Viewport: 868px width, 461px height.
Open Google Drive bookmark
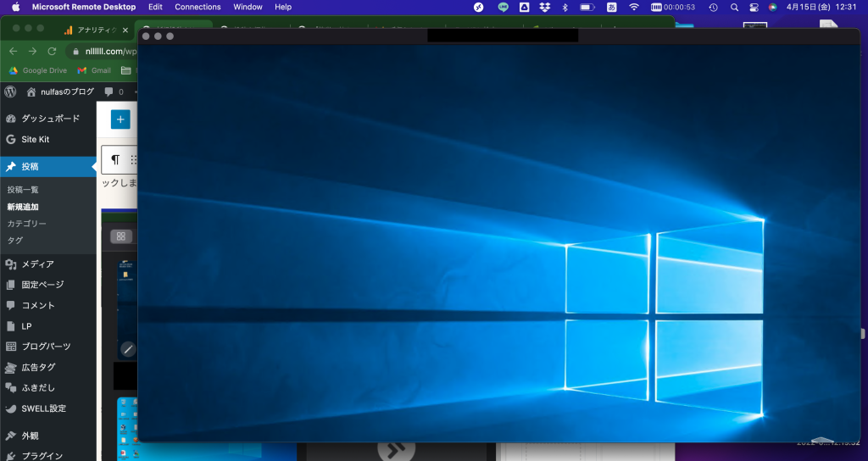click(37, 70)
